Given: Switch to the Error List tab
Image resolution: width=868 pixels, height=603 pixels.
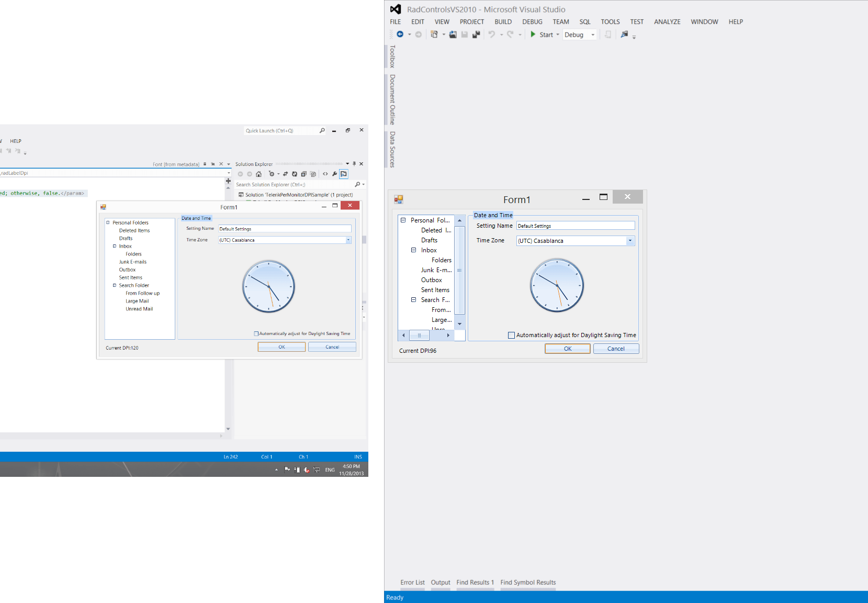Looking at the screenshot, I should click(x=413, y=583).
